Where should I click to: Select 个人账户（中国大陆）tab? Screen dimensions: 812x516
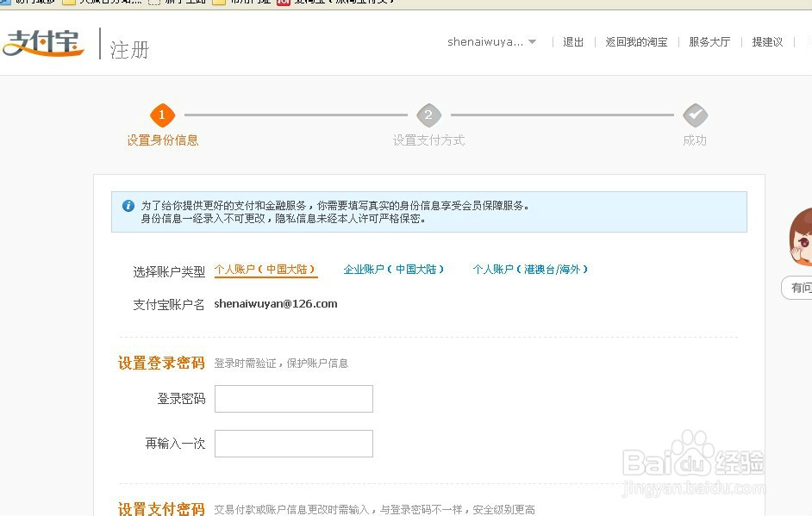pos(265,270)
